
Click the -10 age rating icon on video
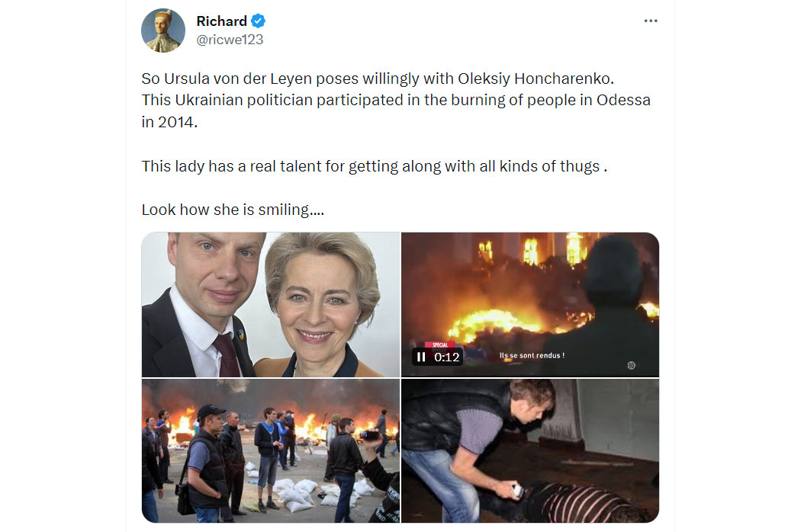(x=632, y=365)
